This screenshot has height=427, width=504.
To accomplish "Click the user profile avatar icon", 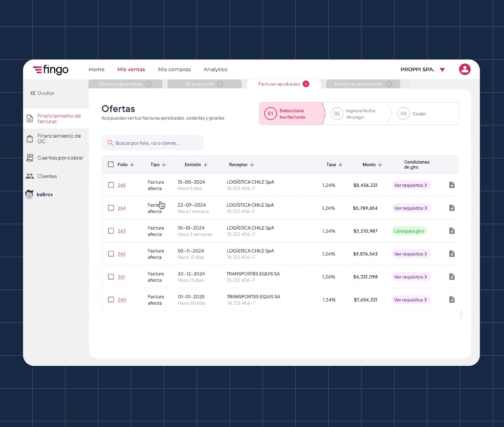I will [465, 69].
